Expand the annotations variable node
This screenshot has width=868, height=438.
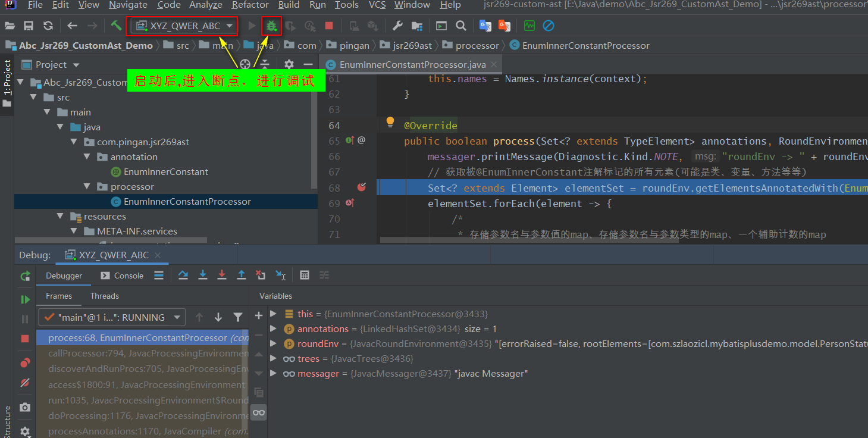point(273,328)
